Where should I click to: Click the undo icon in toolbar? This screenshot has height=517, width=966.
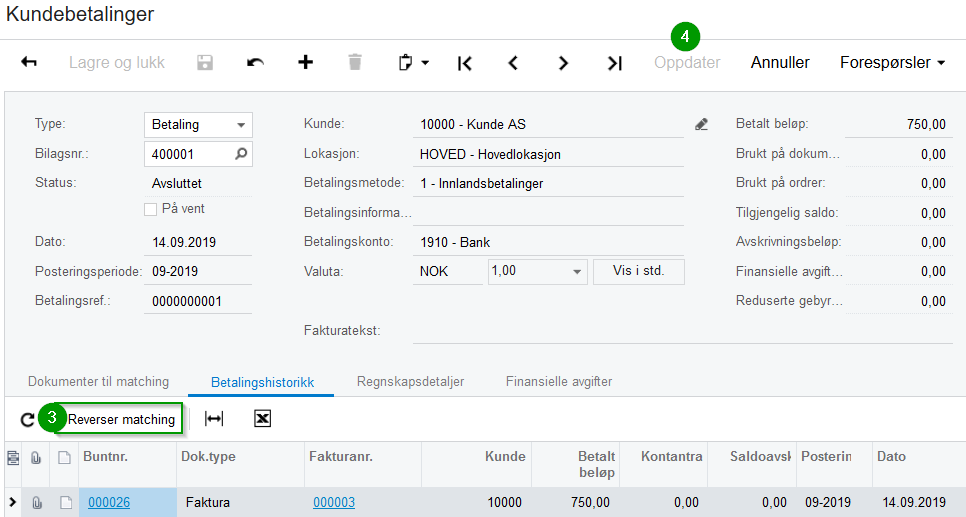coord(256,63)
